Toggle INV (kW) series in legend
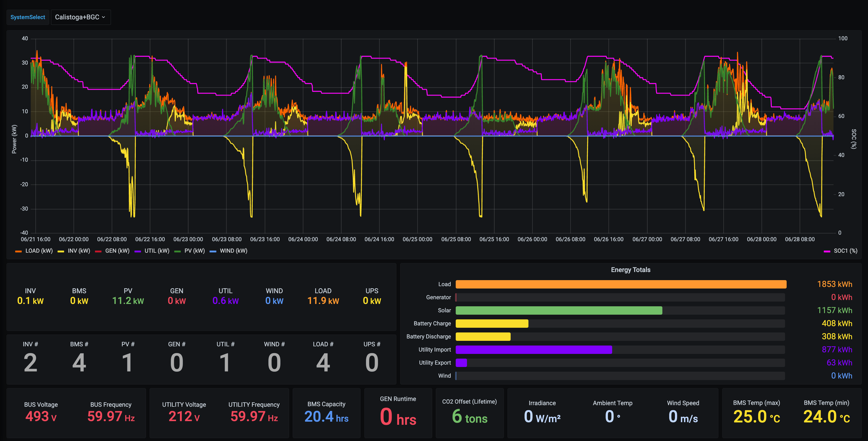The image size is (868, 441). (78, 251)
